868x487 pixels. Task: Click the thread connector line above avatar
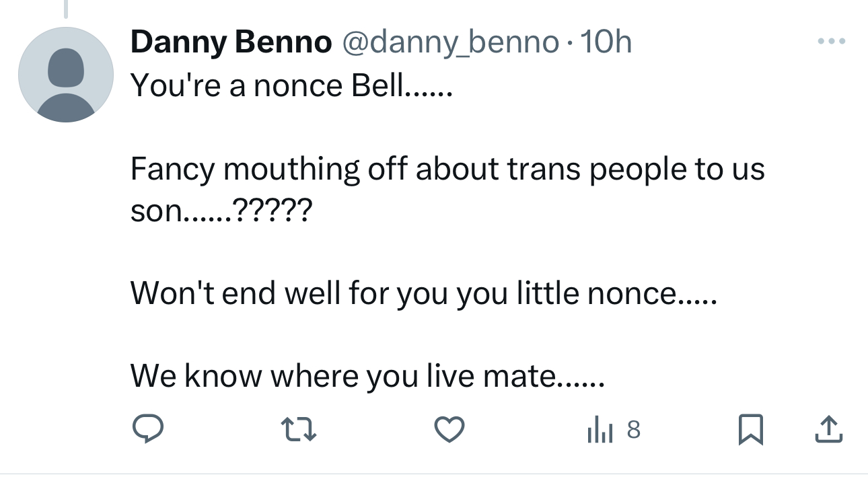[66, 8]
